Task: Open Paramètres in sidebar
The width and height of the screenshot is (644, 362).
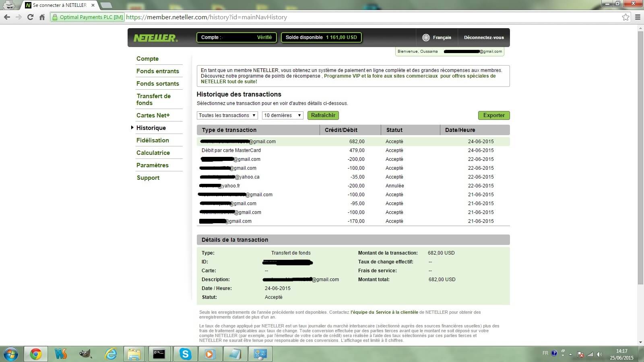Action: coord(152,165)
